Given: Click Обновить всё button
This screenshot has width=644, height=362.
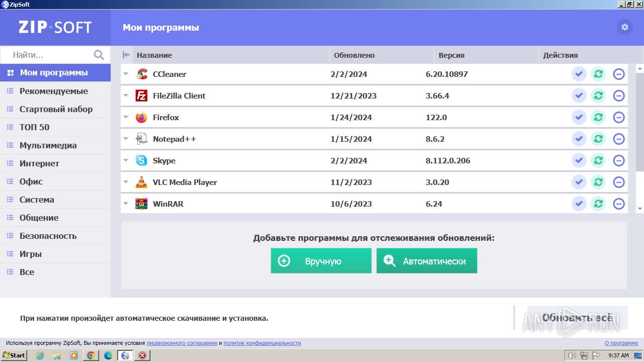Looking at the screenshot, I should [x=577, y=318].
